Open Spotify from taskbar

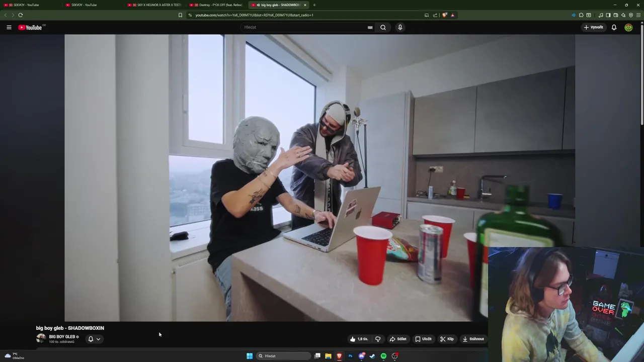[383, 356]
